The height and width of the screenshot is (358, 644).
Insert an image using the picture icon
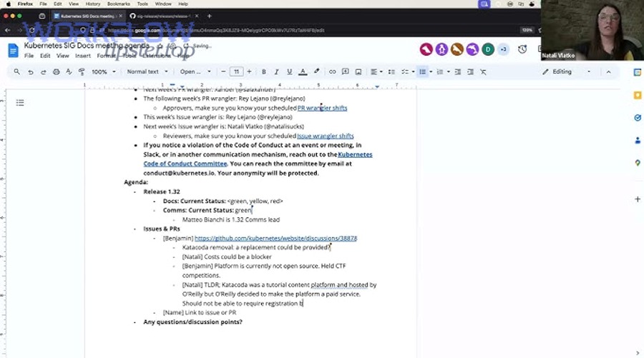358,71
